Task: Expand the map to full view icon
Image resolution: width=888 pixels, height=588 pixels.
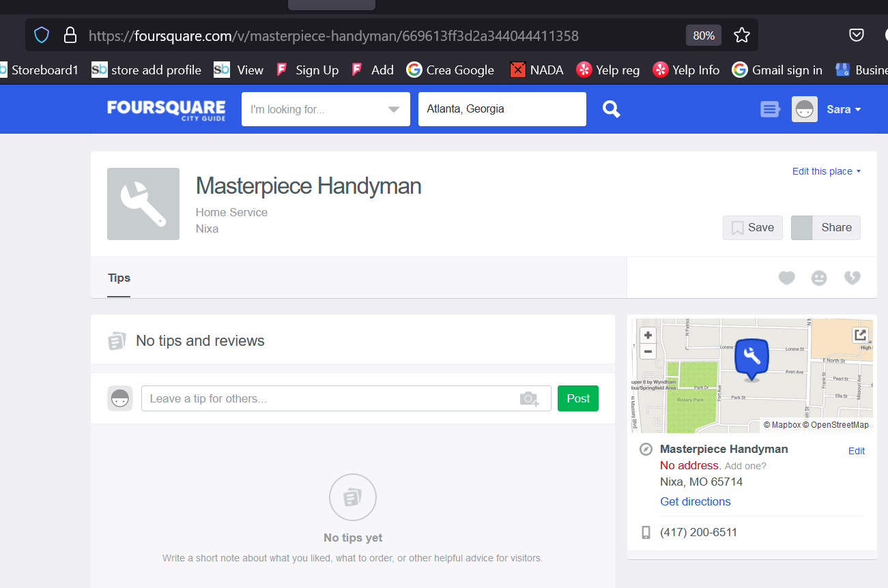Action: tap(860, 335)
